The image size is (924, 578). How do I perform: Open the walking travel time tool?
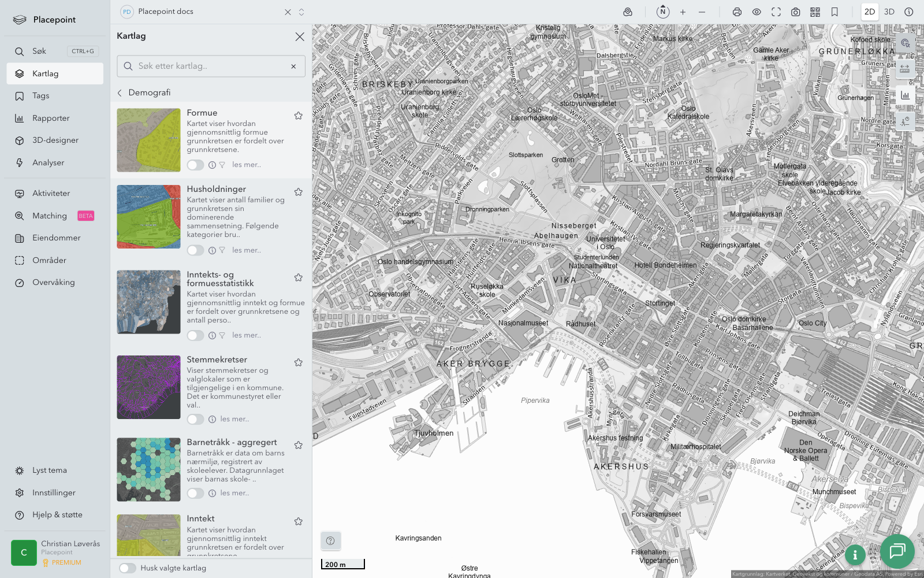(905, 121)
